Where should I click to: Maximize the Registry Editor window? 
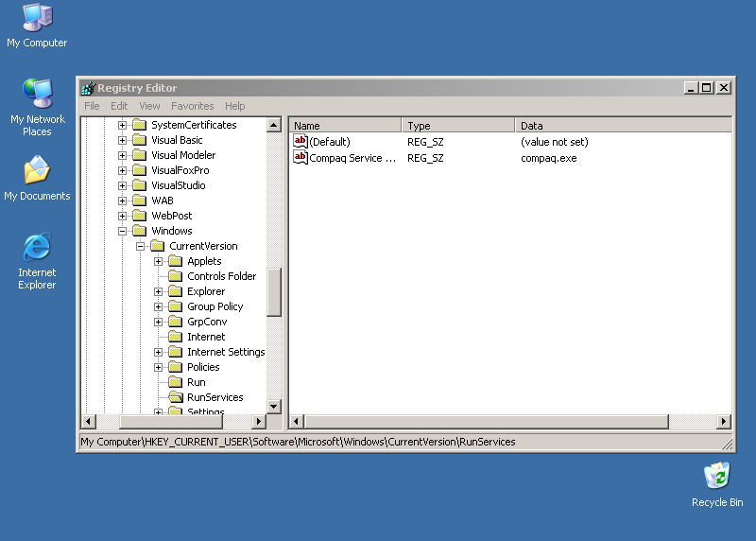click(x=707, y=88)
